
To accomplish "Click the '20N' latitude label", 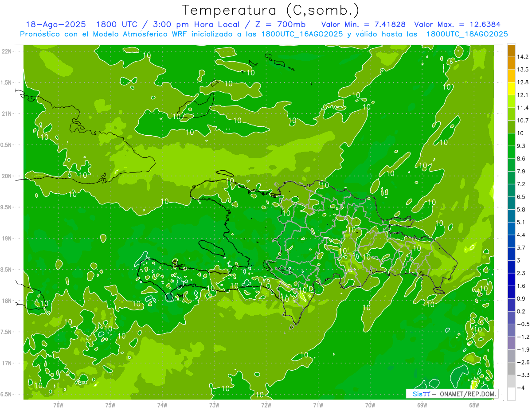I will [8, 176].
